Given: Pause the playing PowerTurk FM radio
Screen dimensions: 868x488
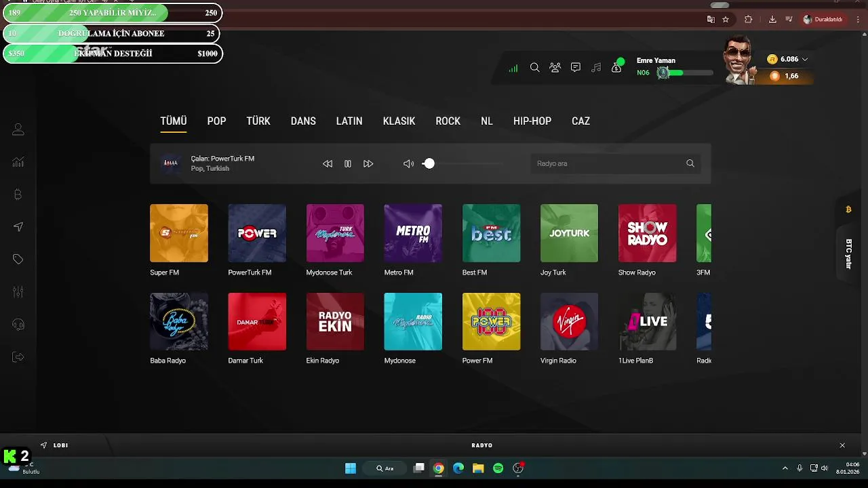Looking at the screenshot, I should coord(348,163).
